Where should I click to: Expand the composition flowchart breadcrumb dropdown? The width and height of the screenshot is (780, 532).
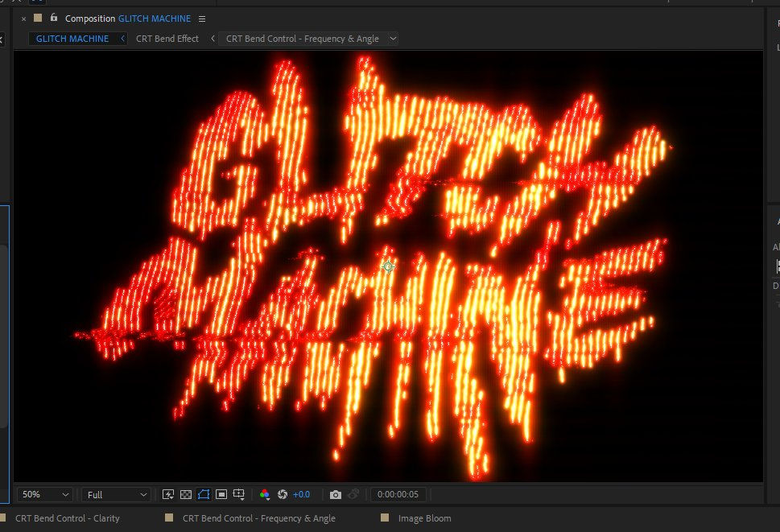pyautogui.click(x=393, y=39)
